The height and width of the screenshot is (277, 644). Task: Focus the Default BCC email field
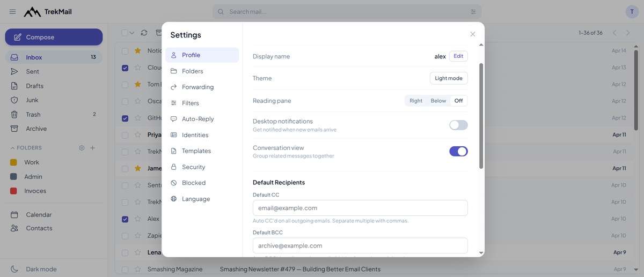[x=360, y=245]
